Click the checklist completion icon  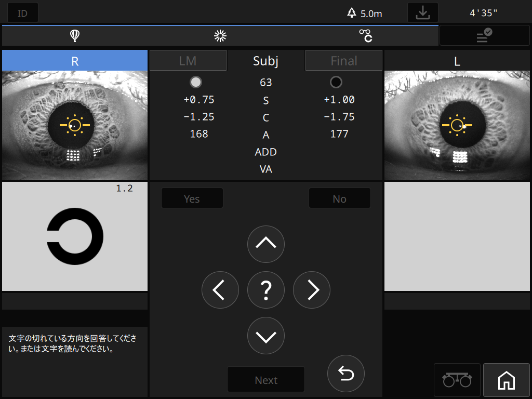coord(484,36)
